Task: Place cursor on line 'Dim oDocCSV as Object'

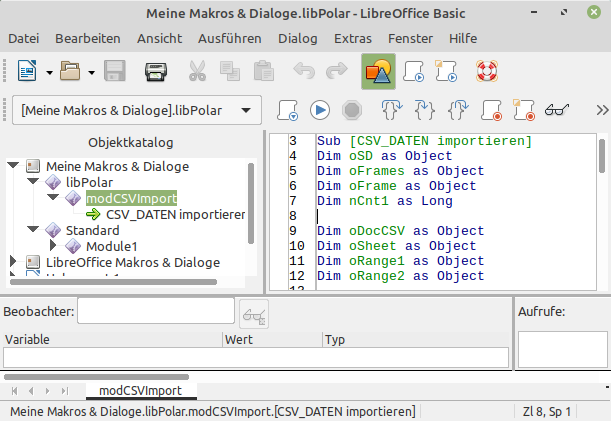Action: click(x=400, y=231)
